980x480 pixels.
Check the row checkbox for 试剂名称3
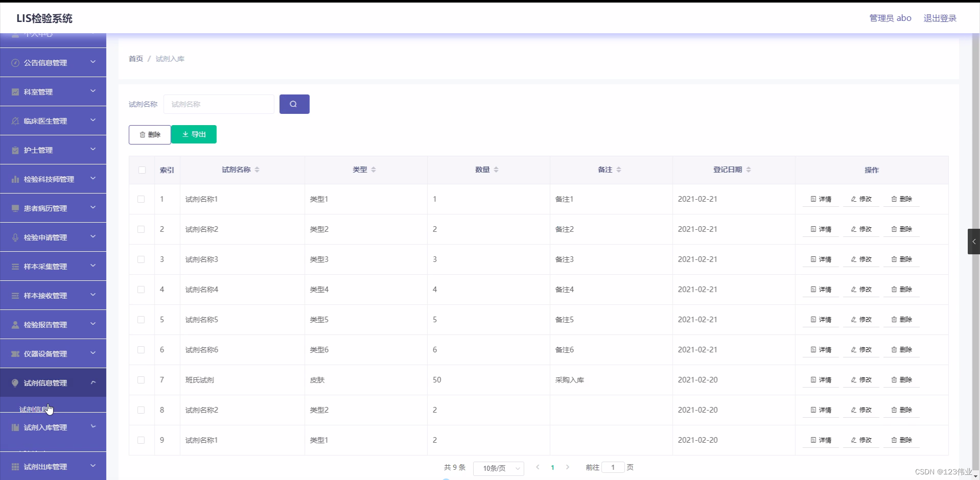click(141, 259)
